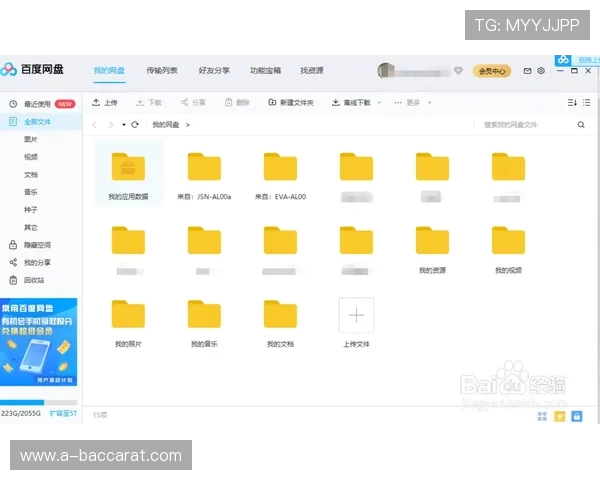
Task: Open the 好友分享 tab
Action: (x=214, y=70)
